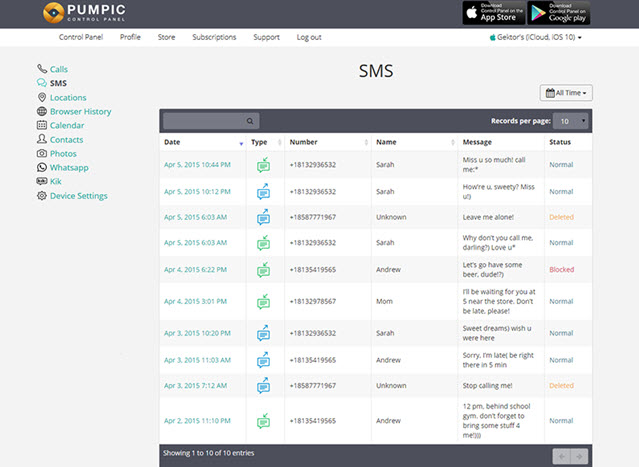Click Log out in the navigation bar
Screen dimensions: 639x467
309,37
